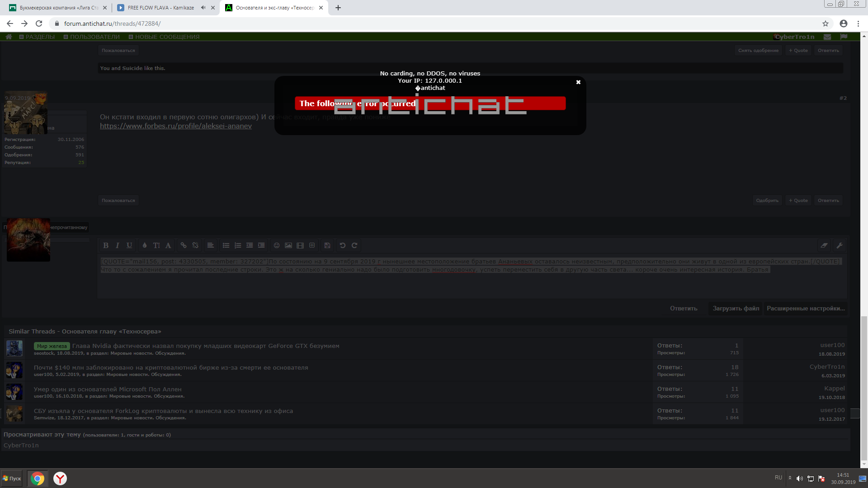Undo last editor action
The width and height of the screenshot is (868, 488).
tap(343, 245)
